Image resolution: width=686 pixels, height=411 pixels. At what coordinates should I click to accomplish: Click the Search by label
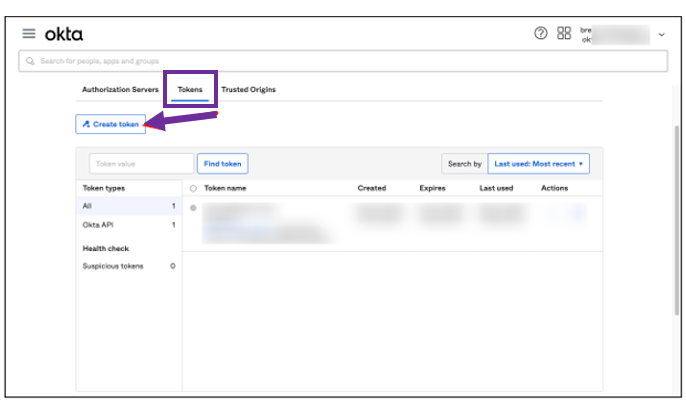(465, 164)
